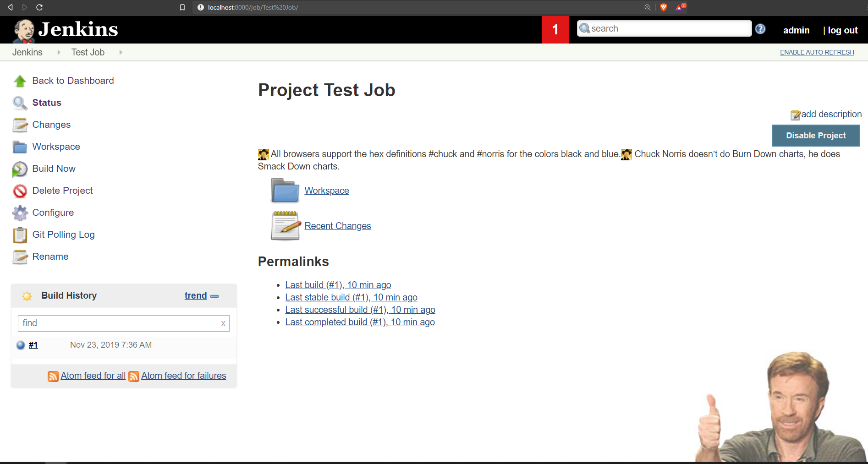Click the Brave shield icon in address bar
This screenshot has width=868, height=464.
[x=663, y=7]
